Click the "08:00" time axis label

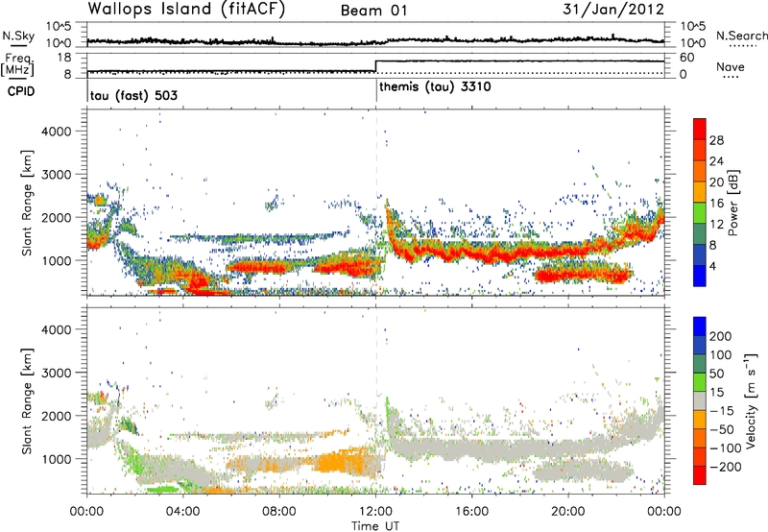(279, 512)
